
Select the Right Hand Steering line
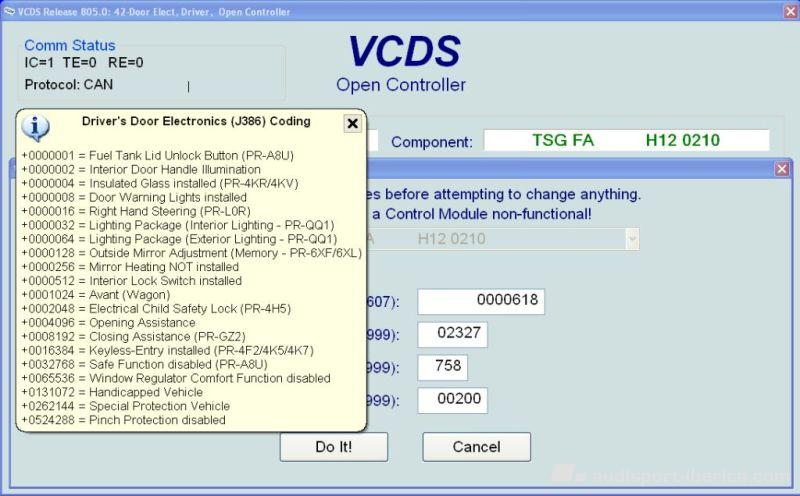pyautogui.click(x=136, y=211)
